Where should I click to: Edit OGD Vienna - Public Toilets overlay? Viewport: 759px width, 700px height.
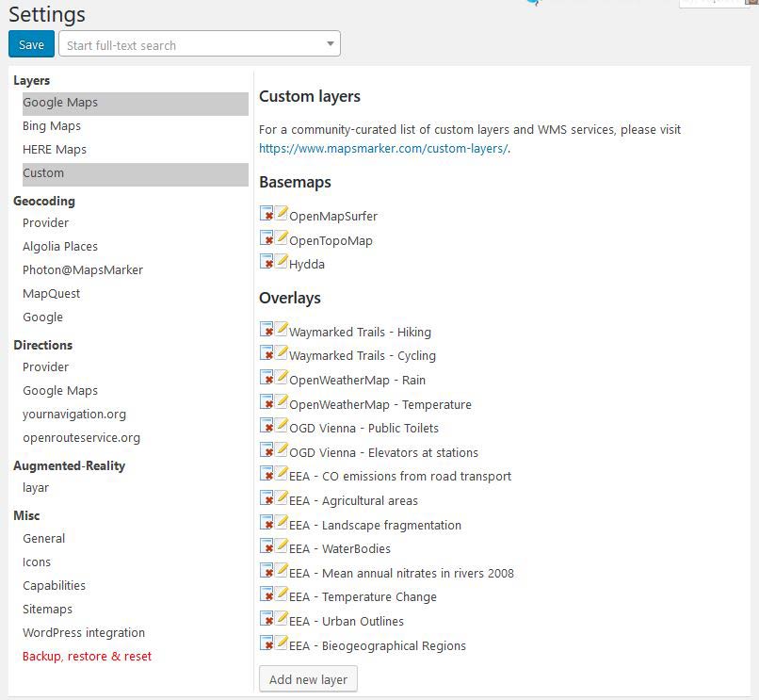coord(282,425)
